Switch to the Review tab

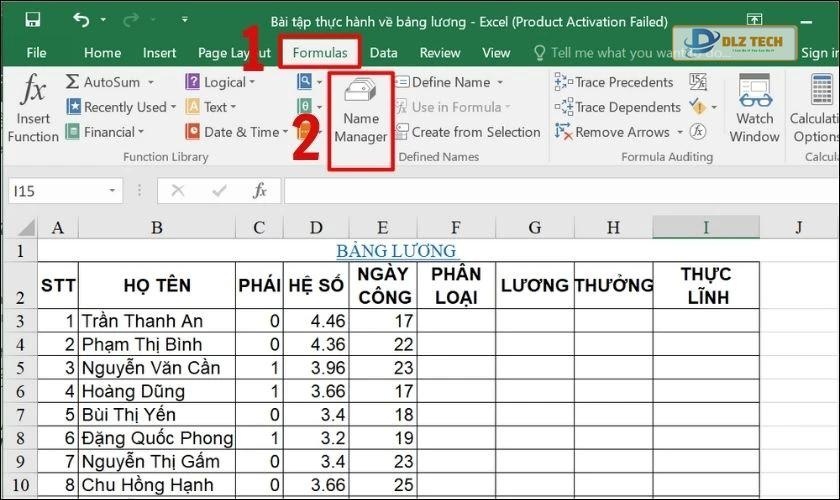click(440, 53)
